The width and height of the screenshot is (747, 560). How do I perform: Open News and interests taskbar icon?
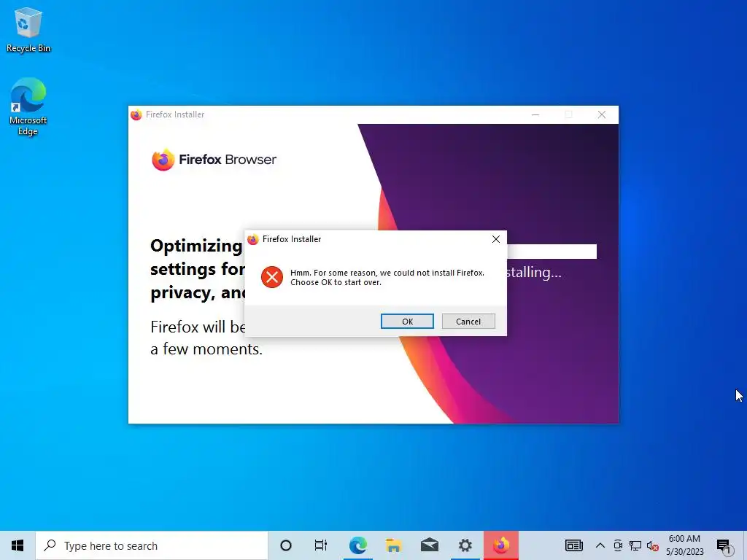tap(573, 545)
